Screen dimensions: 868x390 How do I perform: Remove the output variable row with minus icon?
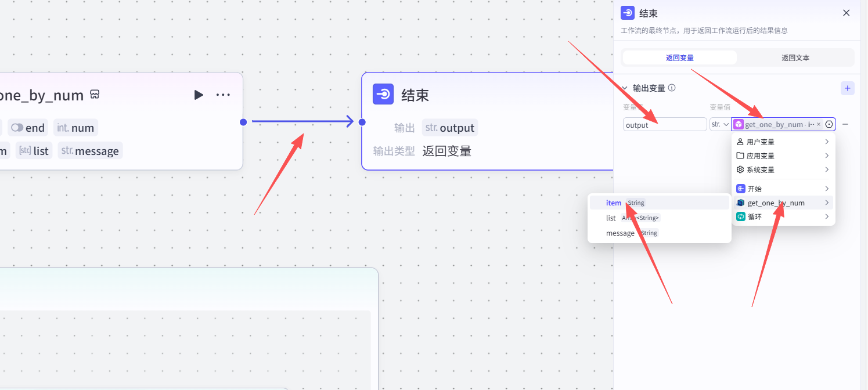tap(845, 124)
